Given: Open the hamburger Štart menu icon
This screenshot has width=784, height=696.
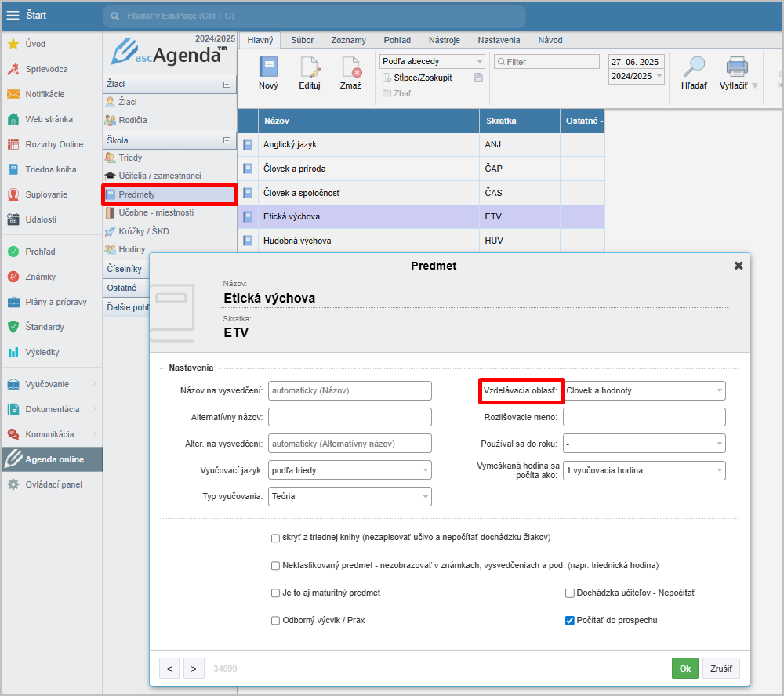Looking at the screenshot, I should (13, 15).
